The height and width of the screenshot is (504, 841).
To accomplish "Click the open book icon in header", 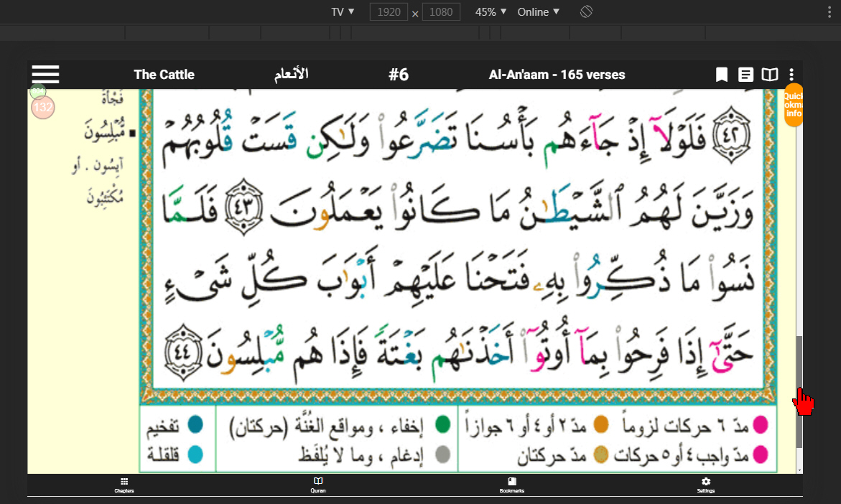I will (x=769, y=75).
